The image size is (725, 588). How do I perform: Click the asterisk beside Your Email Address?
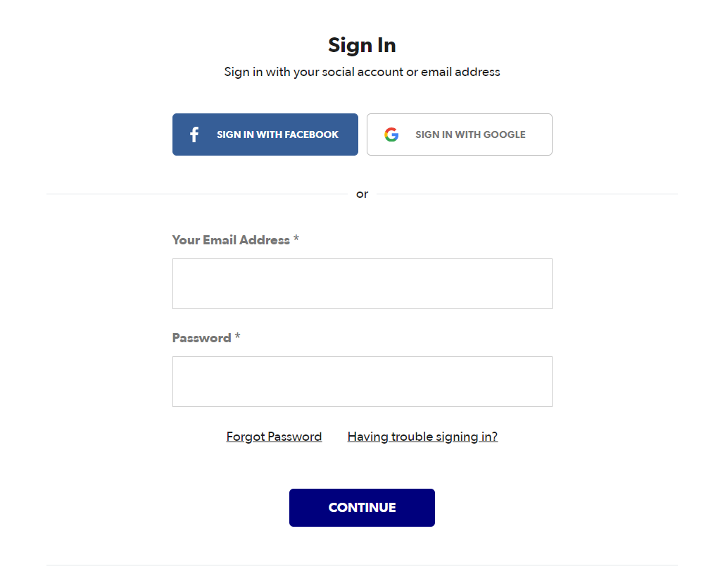pos(295,239)
